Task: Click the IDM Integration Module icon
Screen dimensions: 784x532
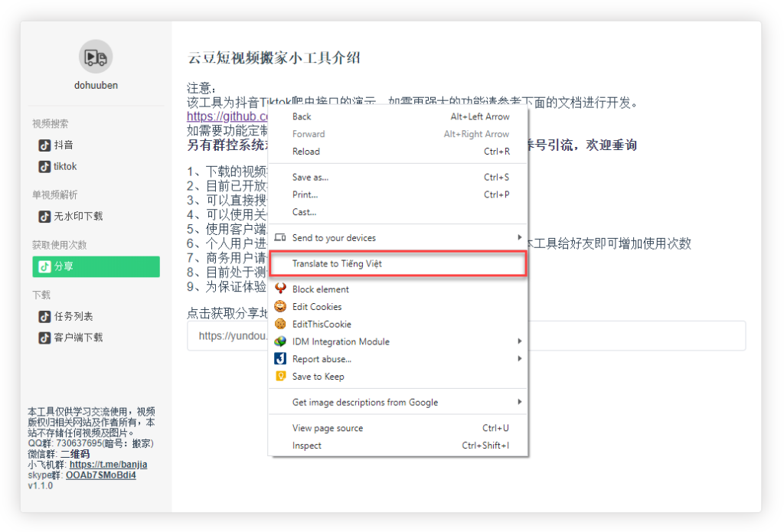Action: click(280, 341)
